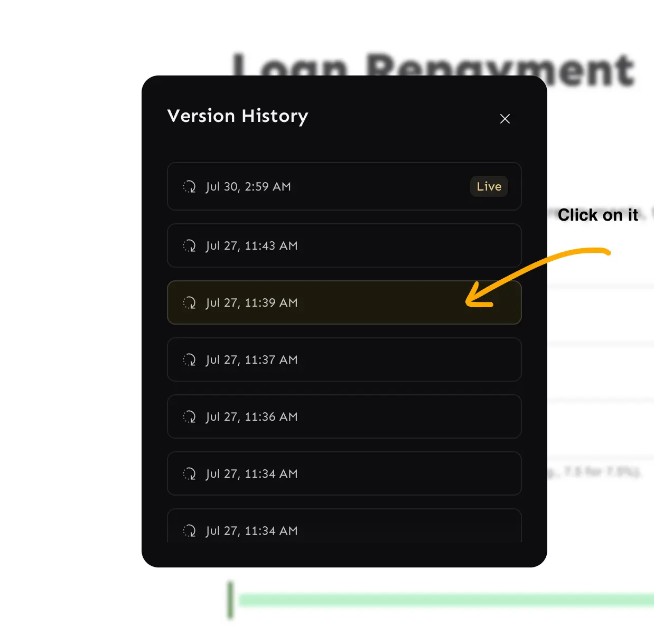654x644 pixels.
Task: Open the Jul 27, 11:43 AM version
Action: coord(344,245)
